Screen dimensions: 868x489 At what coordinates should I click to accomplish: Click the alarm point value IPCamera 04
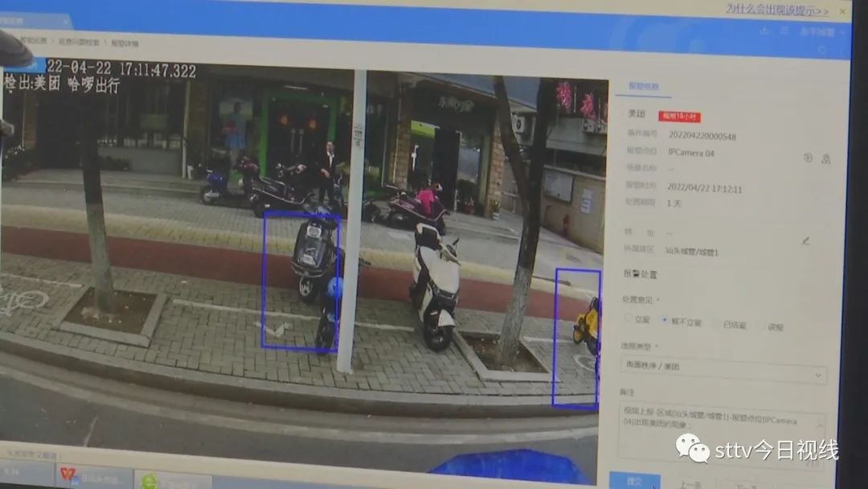coord(691,152)
